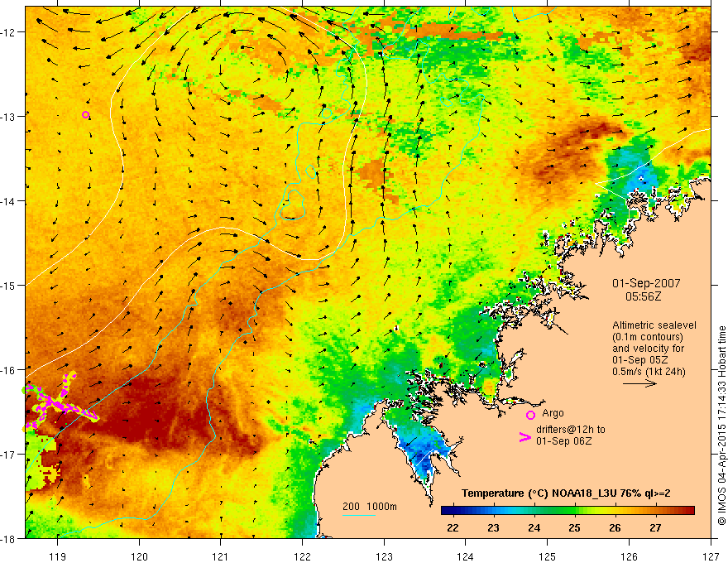Click the date text 01-Sep-2007
The height and width of the screenshot is (563, 728).
pyautogui.click(x=646, y=283)
